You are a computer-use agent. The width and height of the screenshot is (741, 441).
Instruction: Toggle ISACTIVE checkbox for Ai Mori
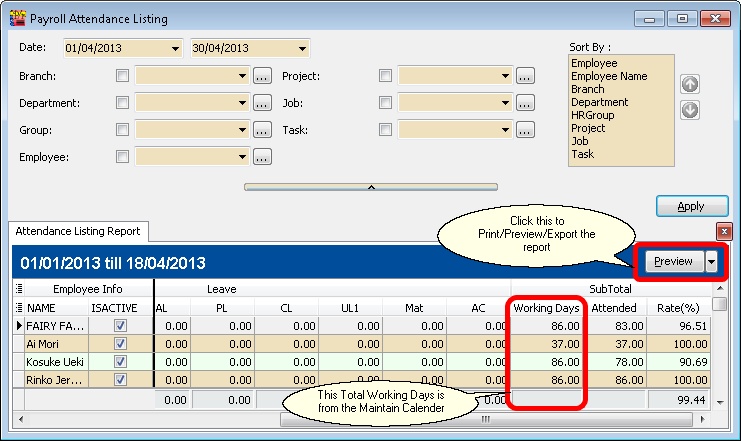[122, 343]
